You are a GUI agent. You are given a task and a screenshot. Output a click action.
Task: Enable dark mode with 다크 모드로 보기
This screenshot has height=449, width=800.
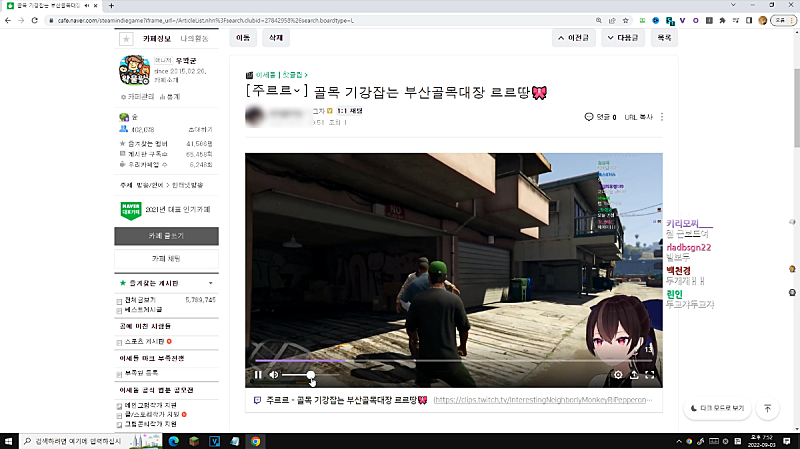(717, 408)
